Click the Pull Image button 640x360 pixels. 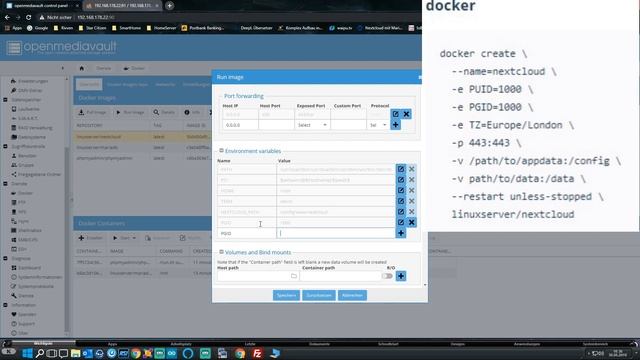click(x=92, y=112)
